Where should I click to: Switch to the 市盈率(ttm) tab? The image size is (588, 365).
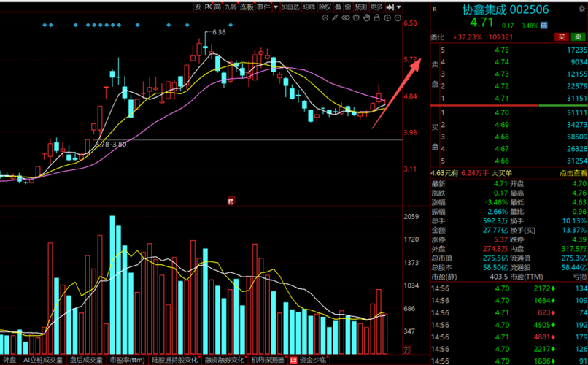[127, 360]
